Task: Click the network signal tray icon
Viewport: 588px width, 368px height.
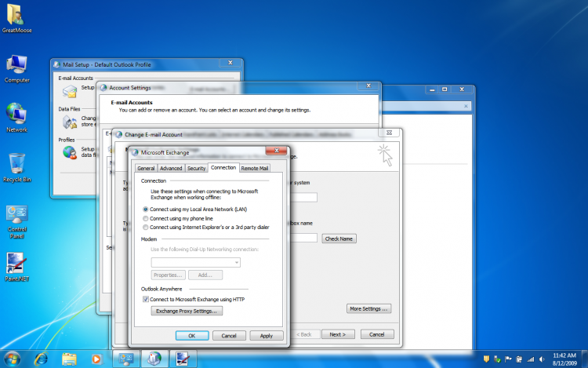Action: coord(530,359)
